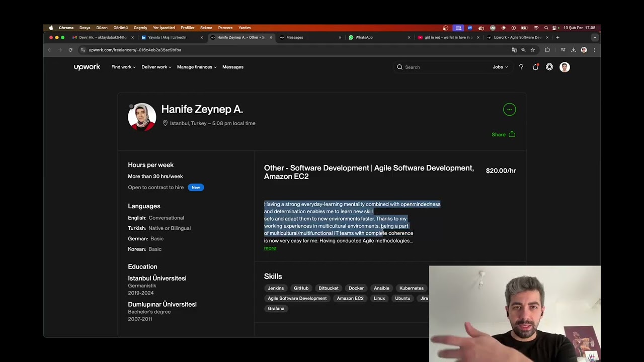Open the tab search dropdown arrow
The width and height of the screenshot is (644, 362).
coord(595,37)
